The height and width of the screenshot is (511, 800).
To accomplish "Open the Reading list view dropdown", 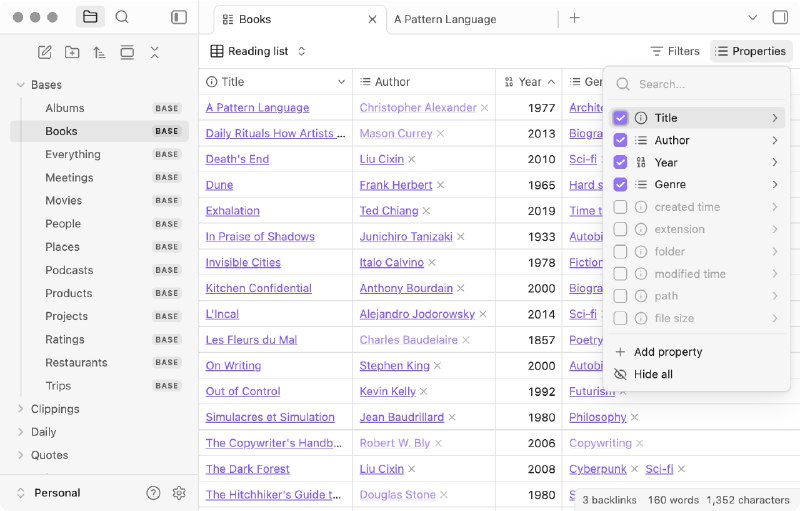I will coord(258,51).
